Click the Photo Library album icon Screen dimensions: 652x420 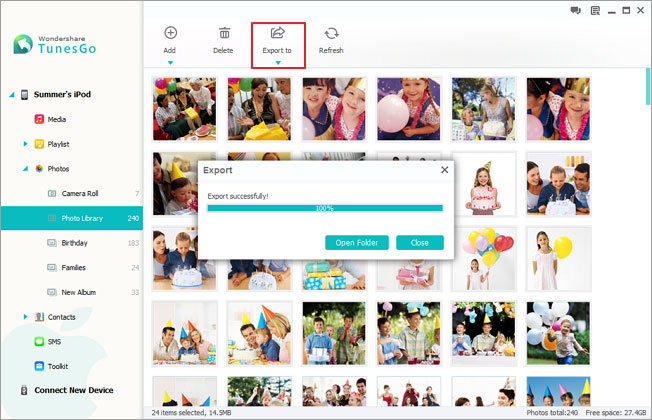click(52, 218)
